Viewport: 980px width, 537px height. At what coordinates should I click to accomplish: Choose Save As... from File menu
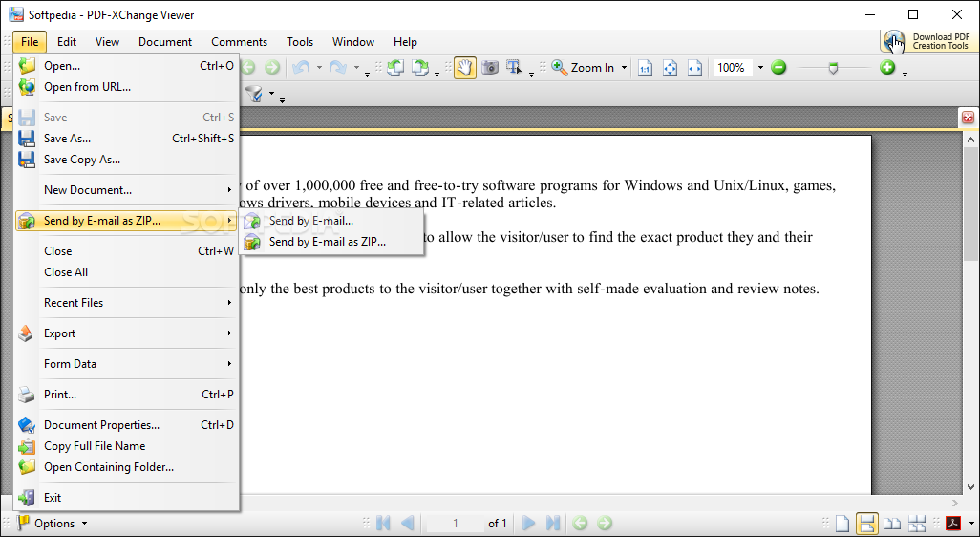(126, 139)
